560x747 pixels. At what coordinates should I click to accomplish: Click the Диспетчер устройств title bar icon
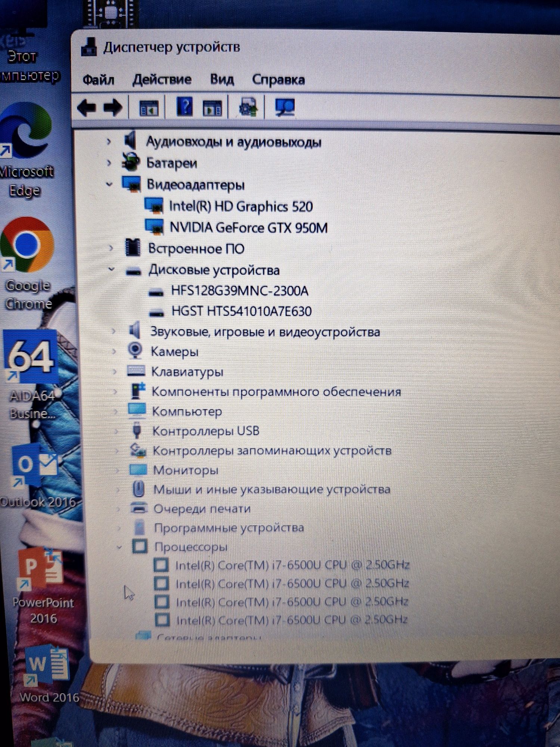tap(89, 47)
